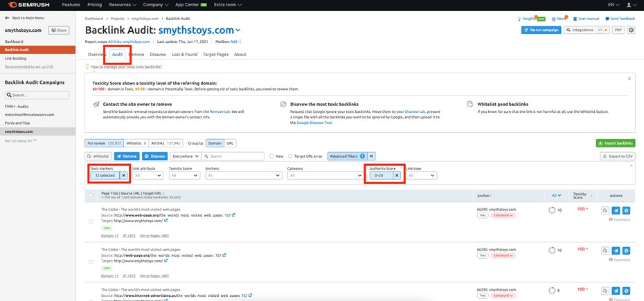Image resolution: width=644 pixels, height=301 pixels.
Task: Show All links 137,942
Action: [x=166, y=143]
